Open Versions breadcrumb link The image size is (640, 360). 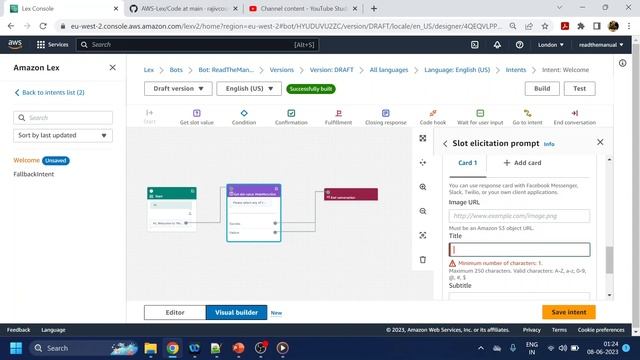point(281,70)
